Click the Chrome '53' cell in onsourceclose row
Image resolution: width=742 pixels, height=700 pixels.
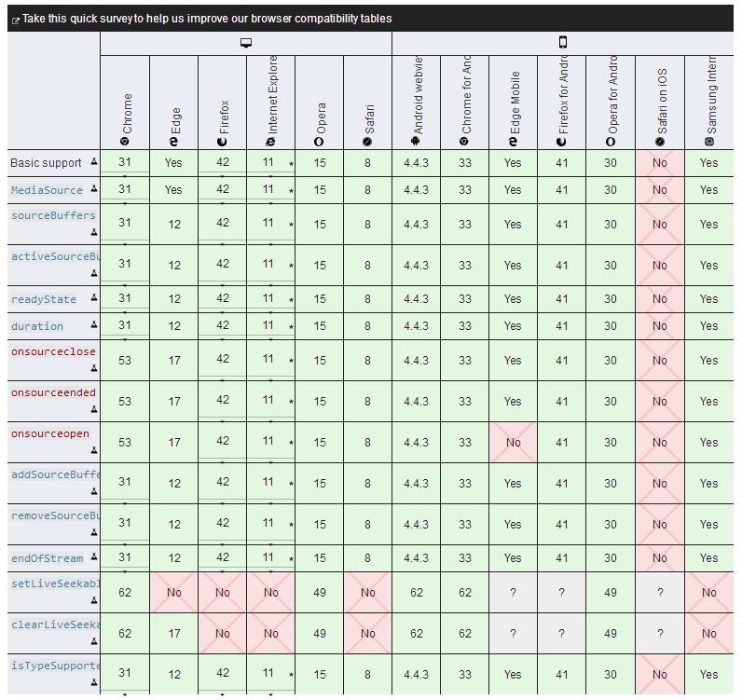tap(125, 360)
